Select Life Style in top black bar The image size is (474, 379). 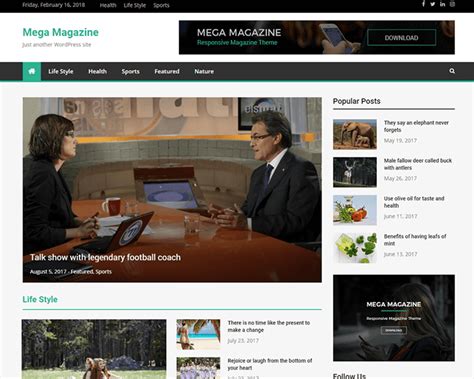tap(135, 5)
